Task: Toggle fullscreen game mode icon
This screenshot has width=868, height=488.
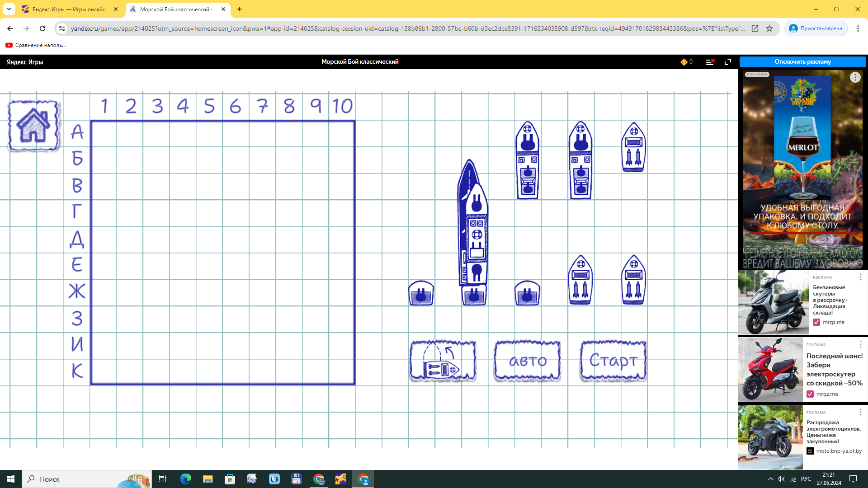Action: click(x=728, y=62)
